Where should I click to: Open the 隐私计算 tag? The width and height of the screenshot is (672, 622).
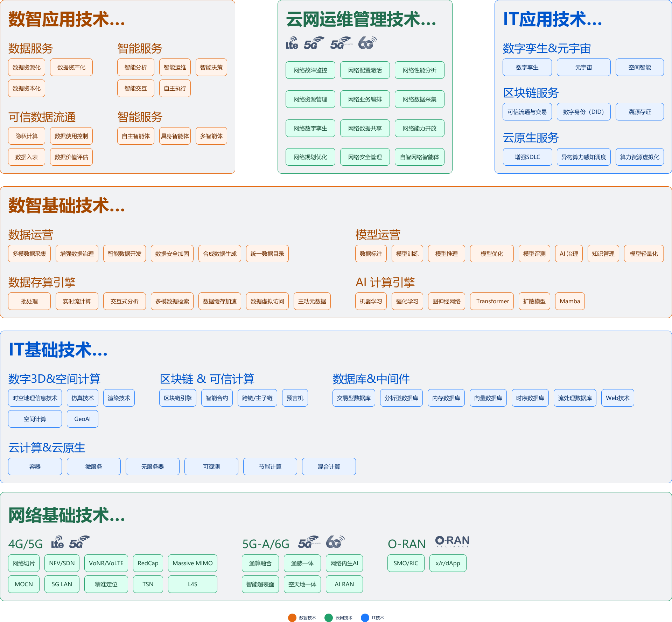27,136
